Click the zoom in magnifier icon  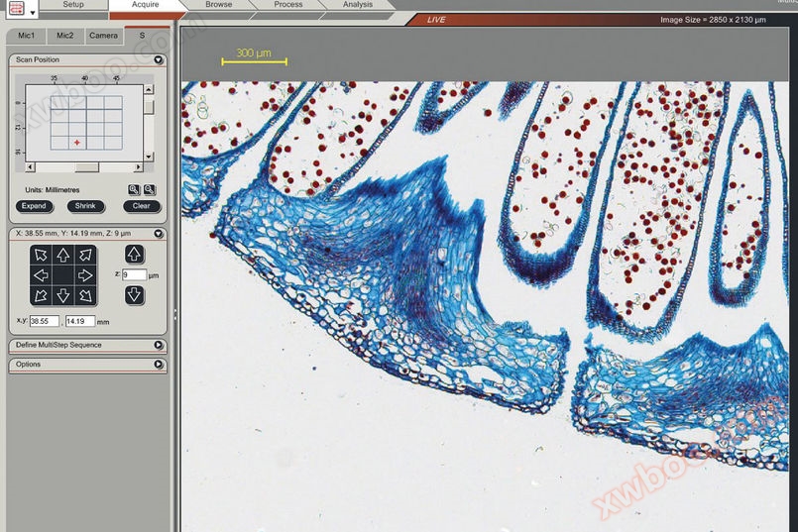point(134,189)
